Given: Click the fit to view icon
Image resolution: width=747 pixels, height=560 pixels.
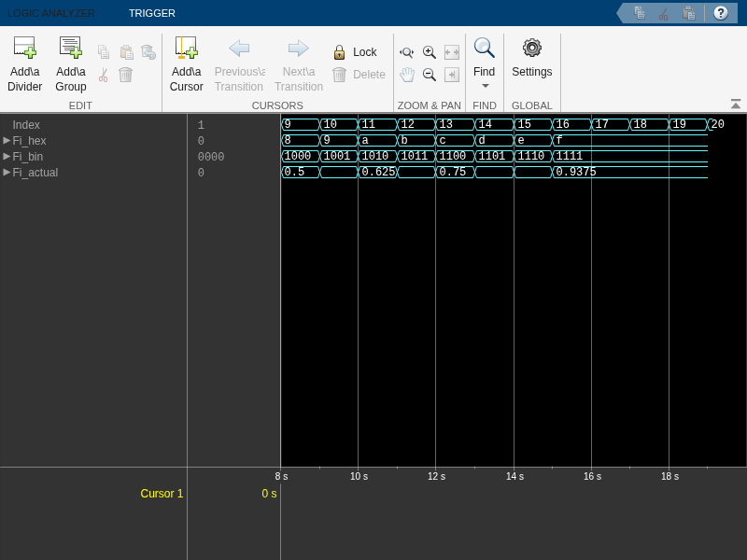Looking at the screenshot, I should pos(452,52).
